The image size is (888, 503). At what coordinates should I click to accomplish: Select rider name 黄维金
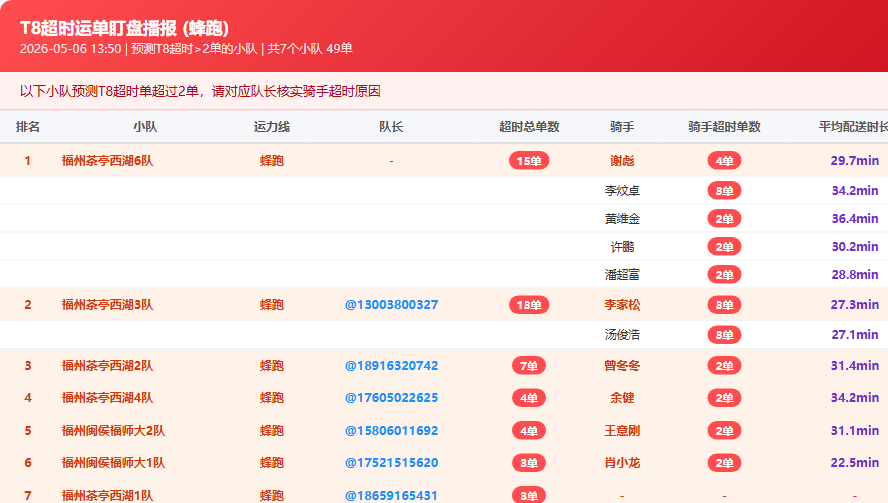tap(622, 219)
